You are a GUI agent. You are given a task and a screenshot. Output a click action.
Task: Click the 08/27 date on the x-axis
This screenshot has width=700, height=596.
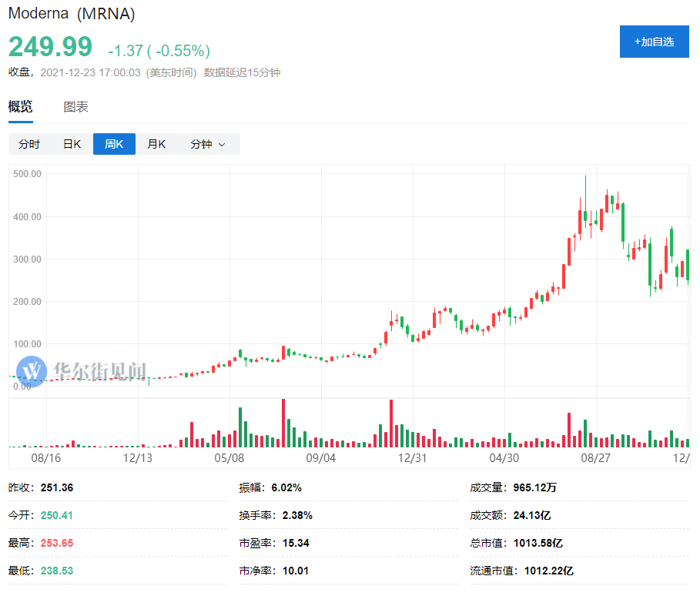(595, 457)
